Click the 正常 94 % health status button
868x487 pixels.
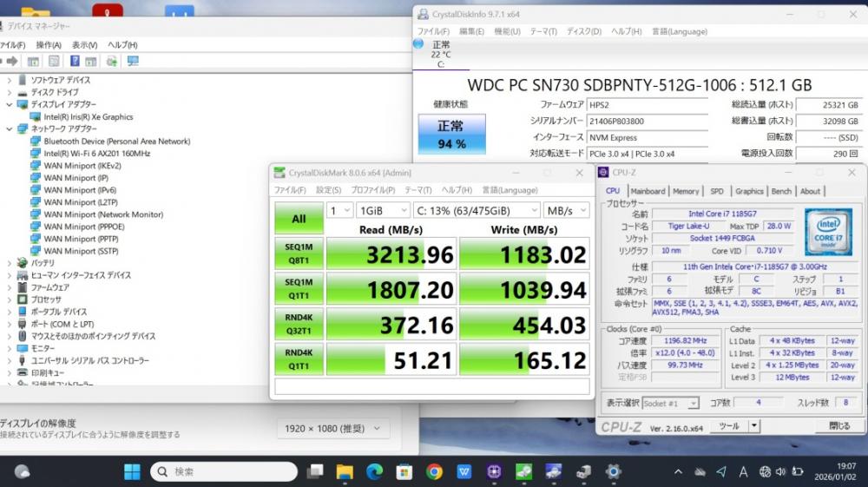[451, 135]
